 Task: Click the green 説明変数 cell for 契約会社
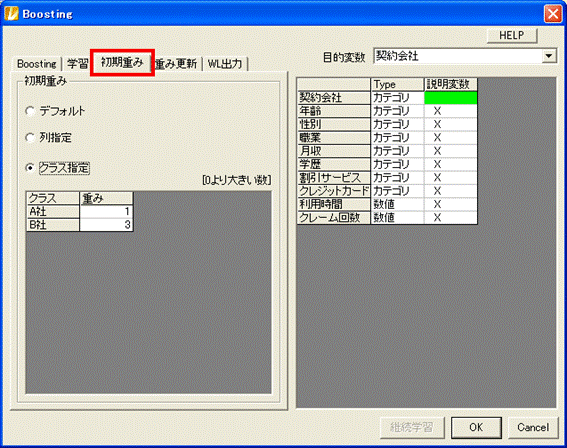[451, 98]
